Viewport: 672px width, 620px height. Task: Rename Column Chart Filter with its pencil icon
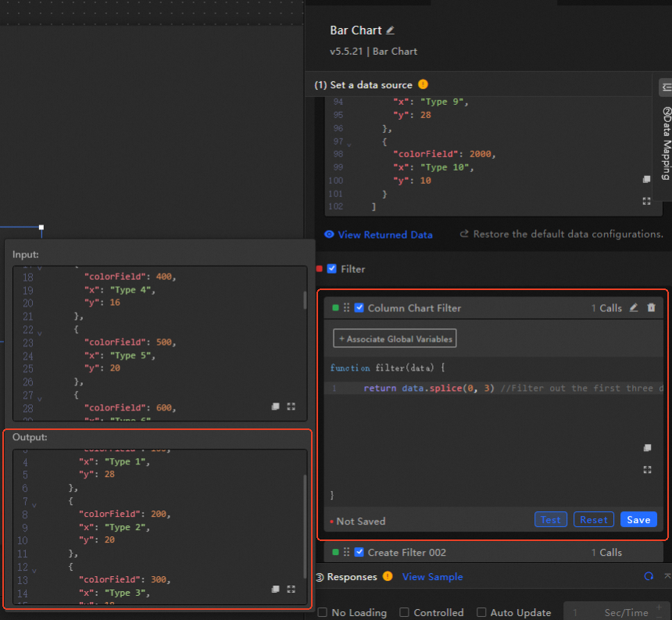click(634, 308)
